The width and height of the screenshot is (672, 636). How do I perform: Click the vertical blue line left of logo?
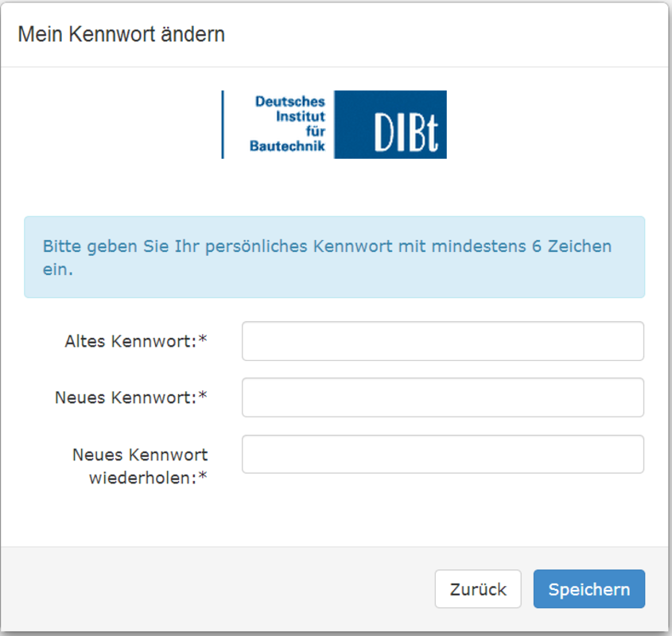[x=223, y=124]
